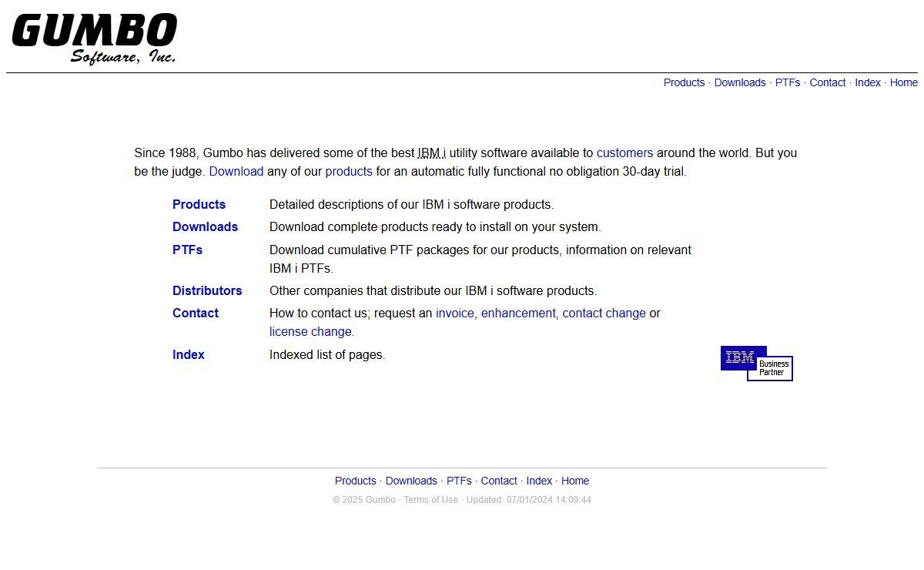
Task: Open the Terms of Use footer link
Action: point(430,500)
